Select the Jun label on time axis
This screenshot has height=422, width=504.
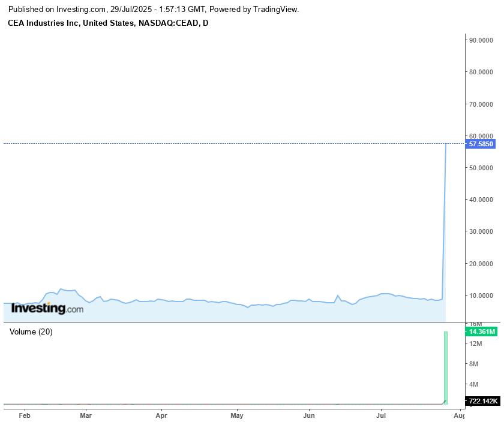(309, 415)
